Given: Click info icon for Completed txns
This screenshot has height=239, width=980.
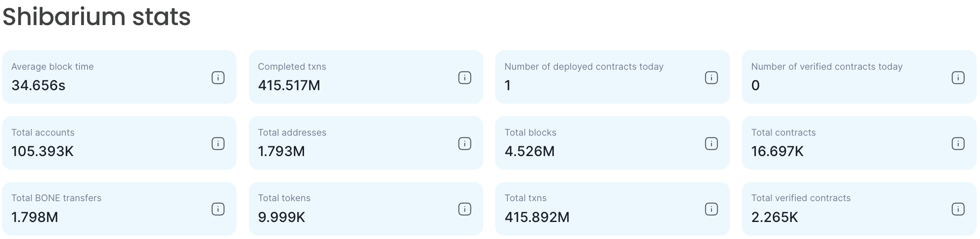Looking at the screenshot, I should tap(465, 78).
